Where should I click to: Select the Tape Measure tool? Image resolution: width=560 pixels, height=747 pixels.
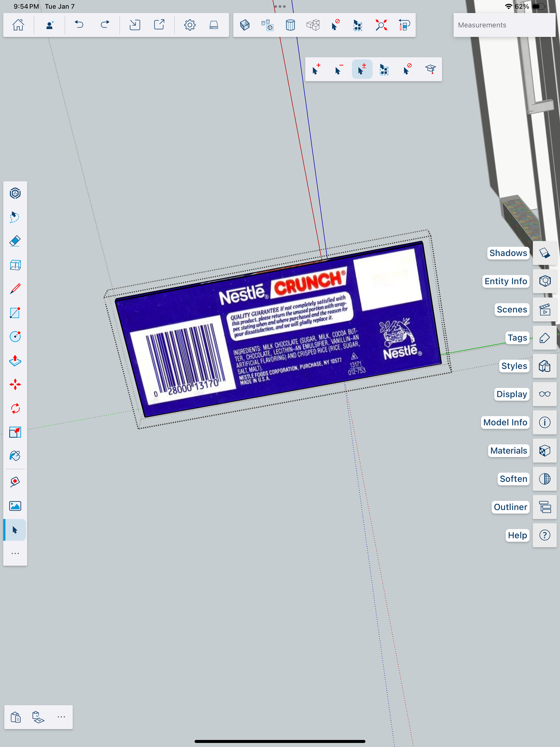coord(15,482)
